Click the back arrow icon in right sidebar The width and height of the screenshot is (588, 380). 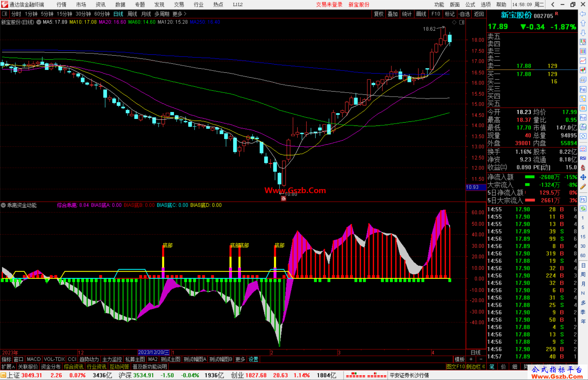pyautogui.click(x=583, y=14)
